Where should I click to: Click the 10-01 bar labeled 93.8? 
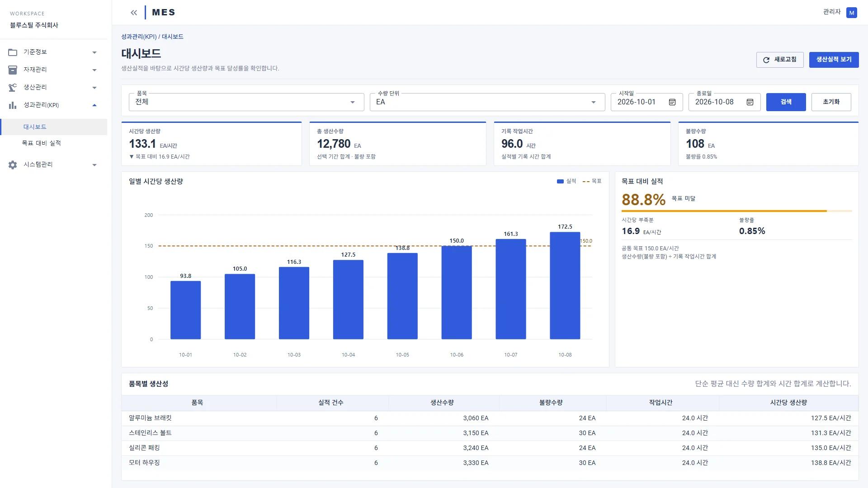click(x=185, y=310)
